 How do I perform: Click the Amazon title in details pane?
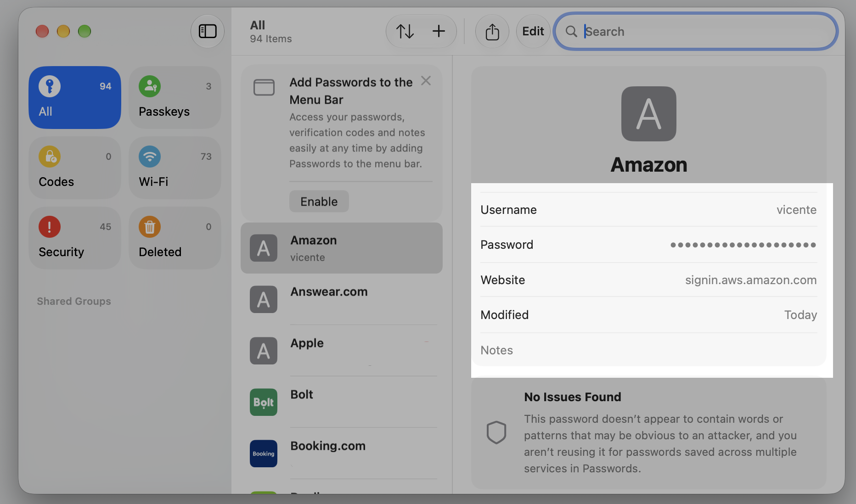[x=649, y=164]
